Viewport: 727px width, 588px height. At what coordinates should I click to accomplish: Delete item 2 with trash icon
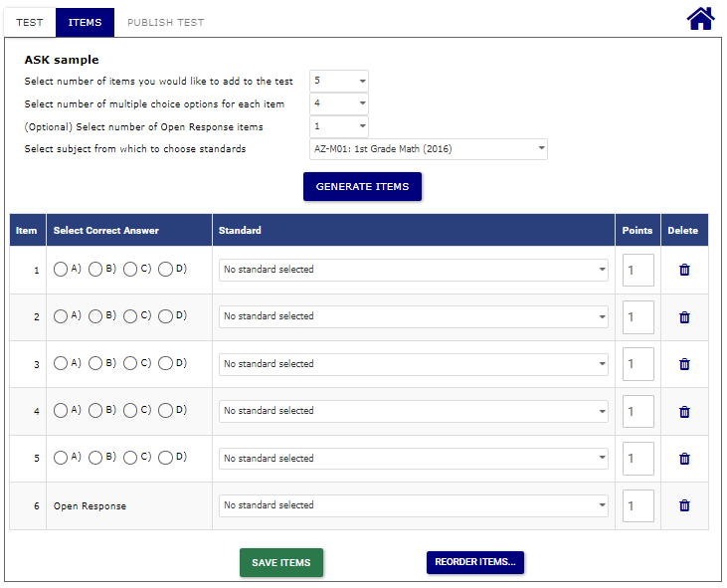[x=684, y=317]
